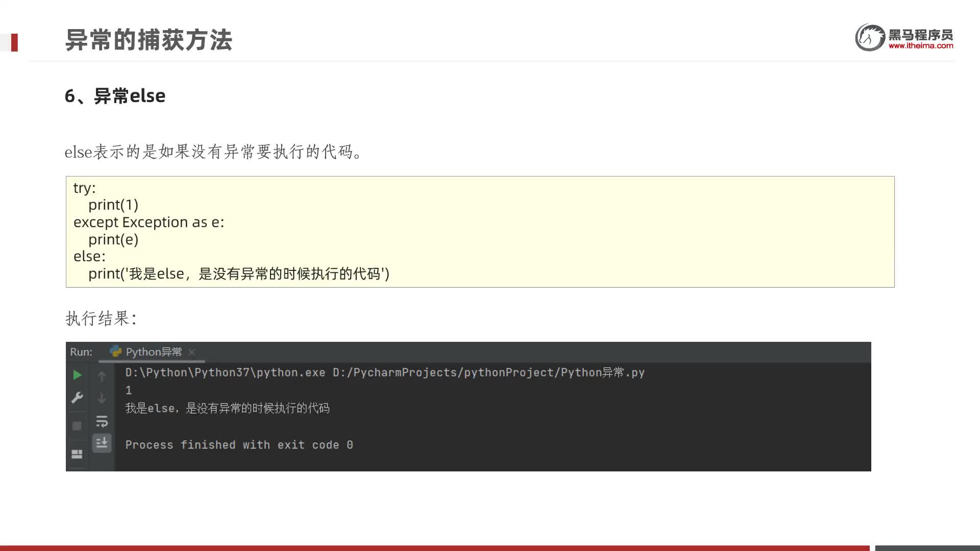Click the code line else:
Viewport: 980px width, 551px height.
(89, 256)
